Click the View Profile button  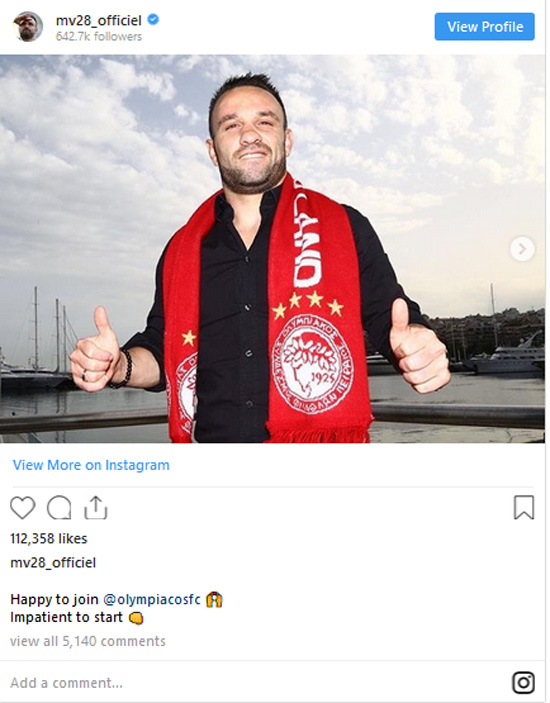tap(485, 27)
